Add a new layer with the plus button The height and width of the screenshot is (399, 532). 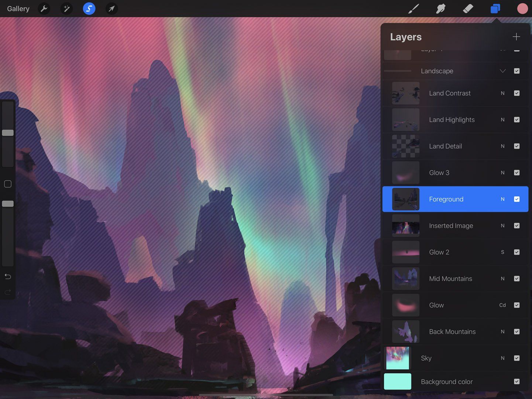516,37
